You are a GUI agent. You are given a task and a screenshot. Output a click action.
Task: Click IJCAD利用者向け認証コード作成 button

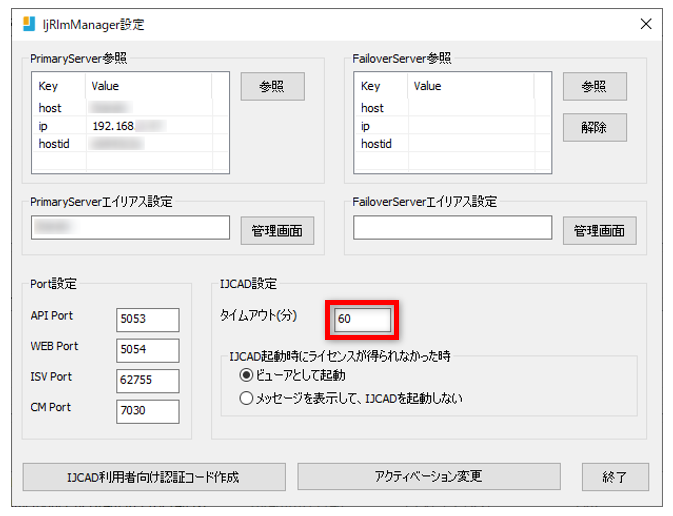coord(154,477)
